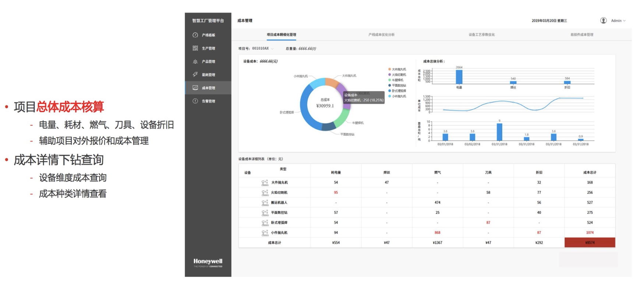
Task: Toggle the 小件抛丸机 legend series
Action: pos(397,96)
